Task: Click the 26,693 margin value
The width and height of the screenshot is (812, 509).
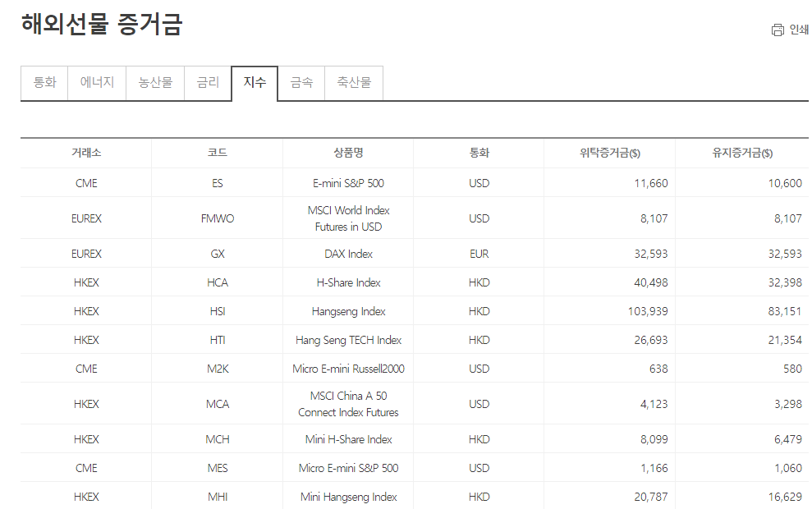Action: coord(651,340)
